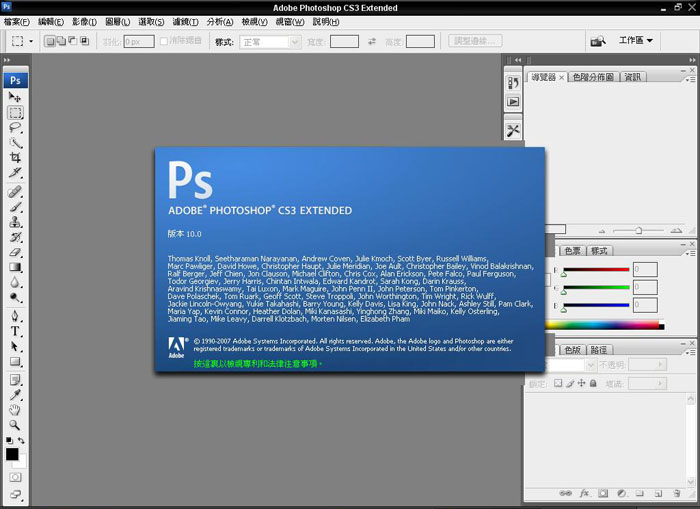Select the Hand tool
The height and width of the screenshot is (509, 700).
coord(15,410)
